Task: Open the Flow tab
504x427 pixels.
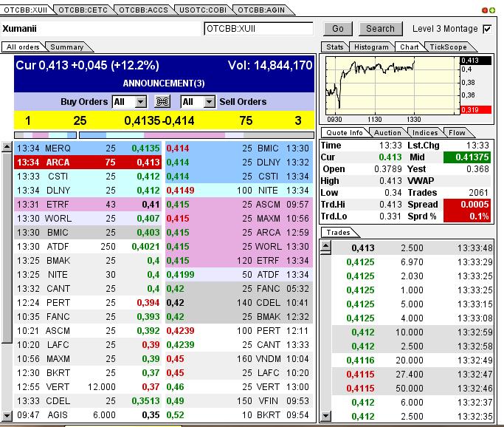Action: pyautogui.click(x=457, y=132)
